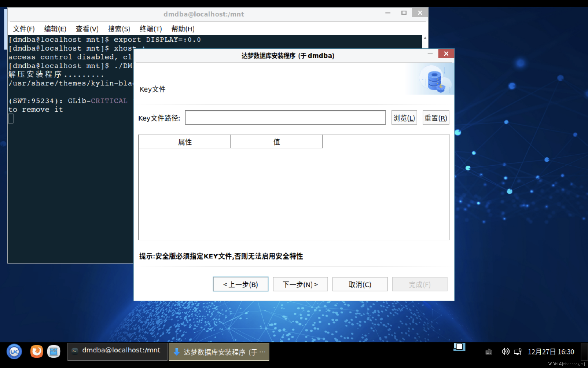This screenshot has width=588, height=368.
Task: Open the 搜索(S) menu in terminal
Action: 119,29
